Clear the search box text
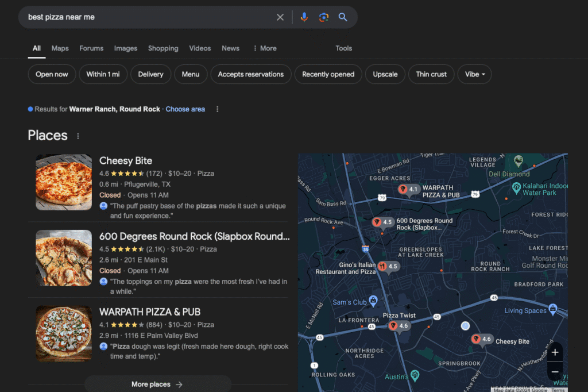 pos(280,17)
